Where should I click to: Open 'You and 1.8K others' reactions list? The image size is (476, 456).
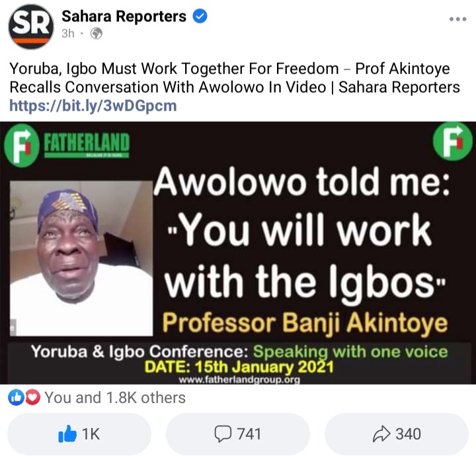[x=115, y=398]
